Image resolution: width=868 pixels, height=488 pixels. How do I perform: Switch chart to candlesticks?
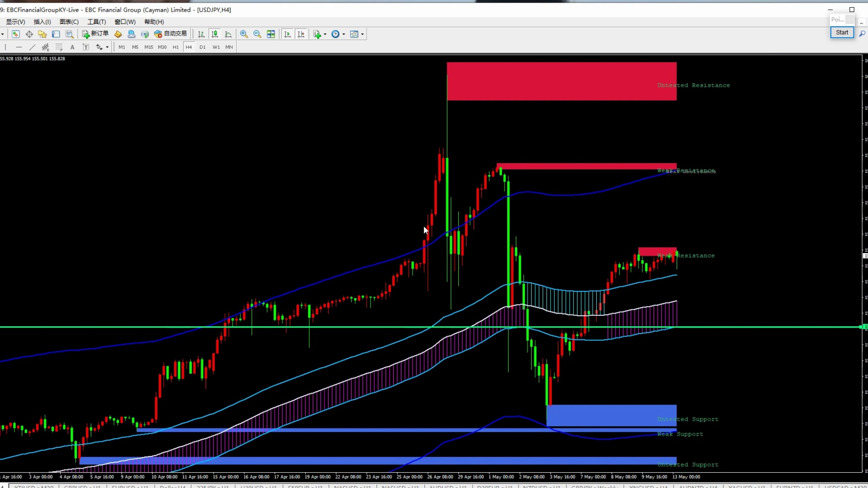215,34
